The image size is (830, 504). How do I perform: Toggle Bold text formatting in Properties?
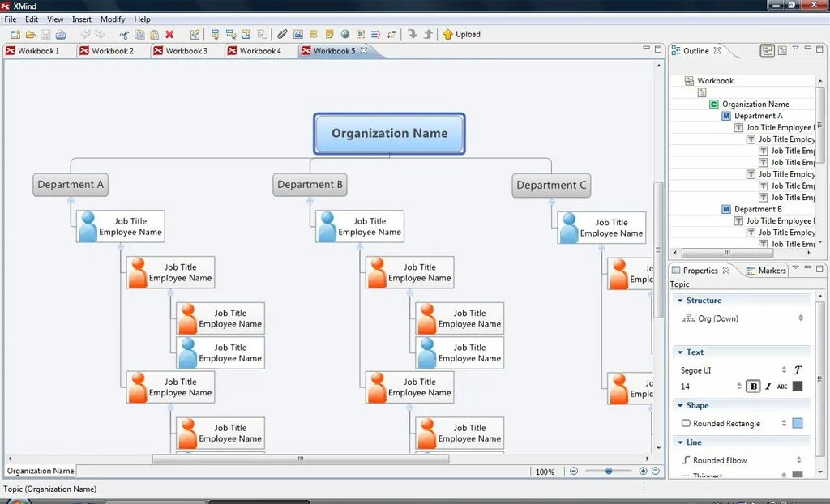(753, 387)
